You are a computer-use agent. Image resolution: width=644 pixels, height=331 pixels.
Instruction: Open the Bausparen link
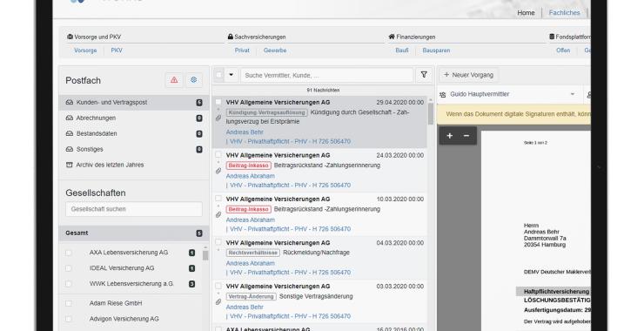point(436,51)
